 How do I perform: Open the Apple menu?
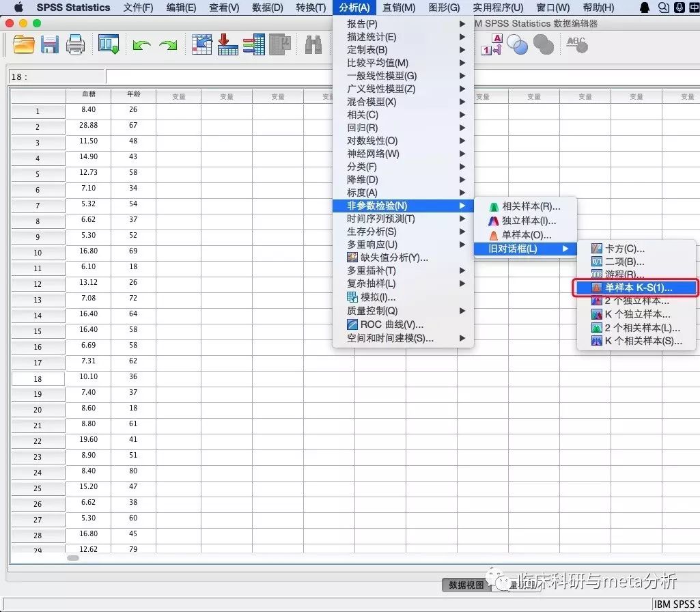pyautogui.click(x=18, y=8)
